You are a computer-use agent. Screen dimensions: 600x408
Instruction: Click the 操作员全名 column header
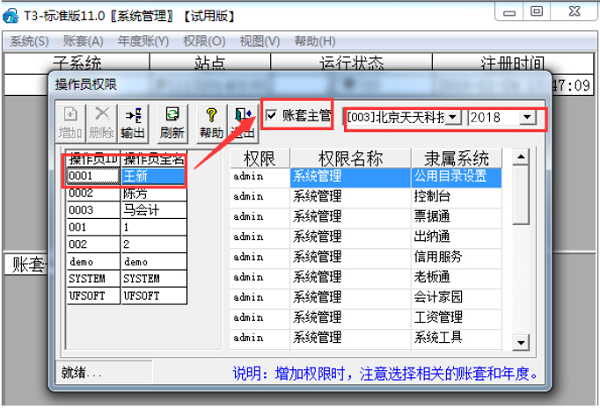pos(153,159)
